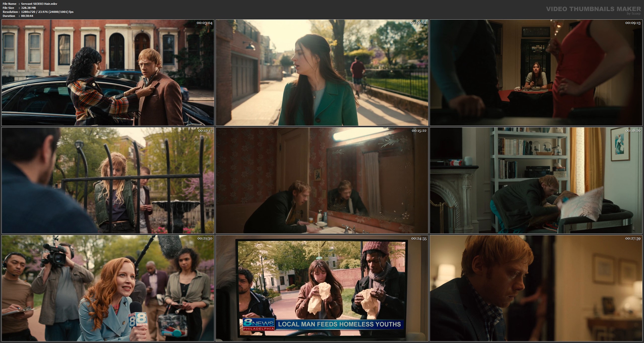Select the bathroom mirror scene thumbnail
Image resolution: width=644 pixels, height=343 pixels.
coord(322,180)
